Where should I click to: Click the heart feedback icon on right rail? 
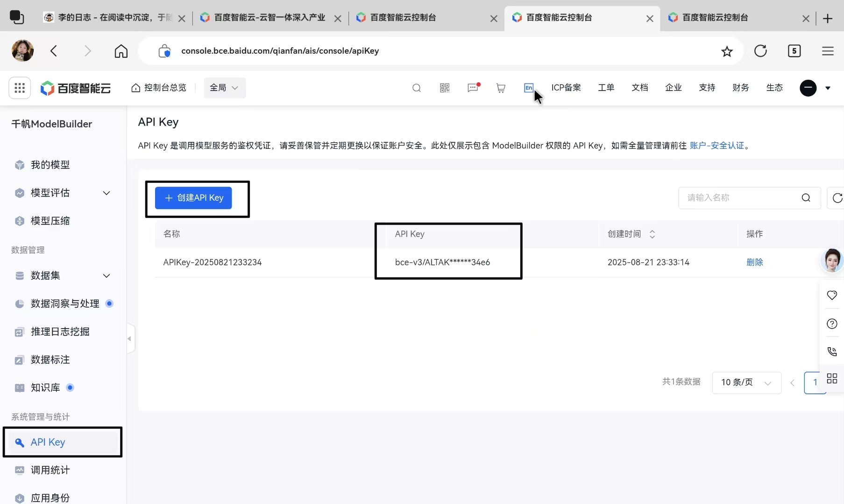click(x=832, y=295)
